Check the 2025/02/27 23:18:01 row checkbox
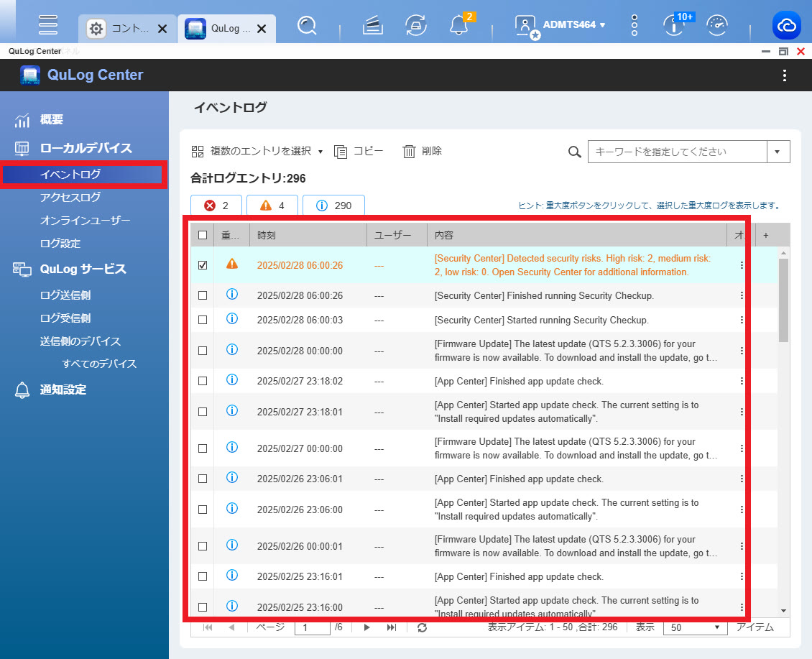Viewport: 812px width, 659px height. tap(203, 412)
